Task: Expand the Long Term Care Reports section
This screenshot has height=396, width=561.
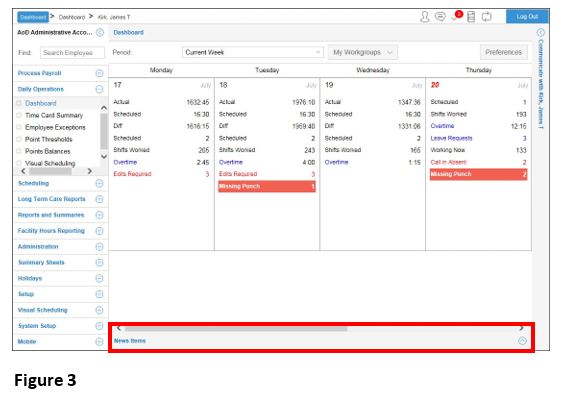Action: click(99, 199)
